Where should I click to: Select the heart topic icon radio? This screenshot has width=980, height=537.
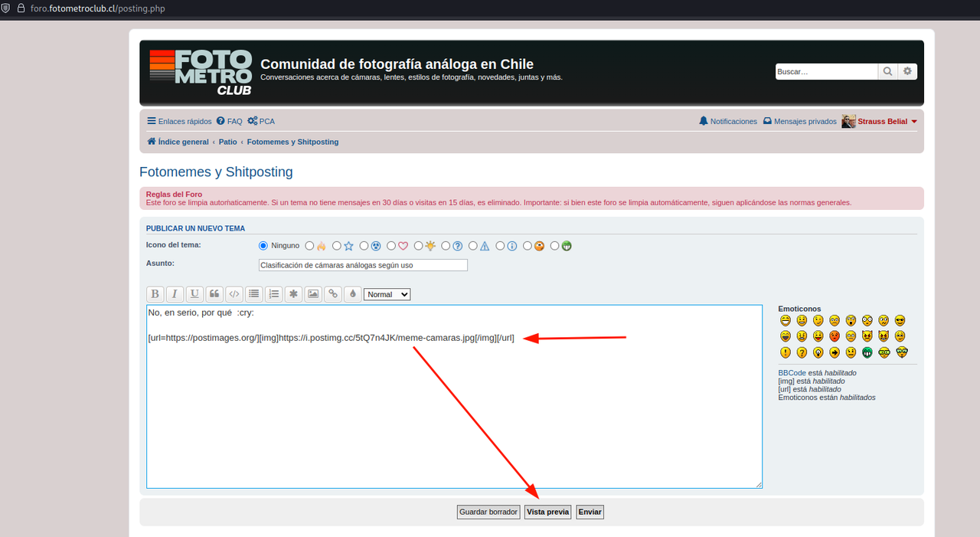click(x=391, y=246)
